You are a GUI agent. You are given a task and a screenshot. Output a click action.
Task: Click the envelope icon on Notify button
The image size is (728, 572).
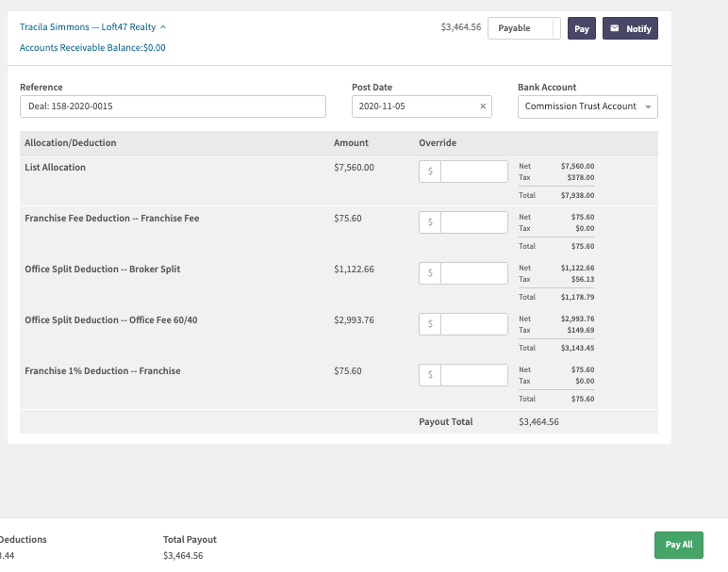(x=615, y=28)
